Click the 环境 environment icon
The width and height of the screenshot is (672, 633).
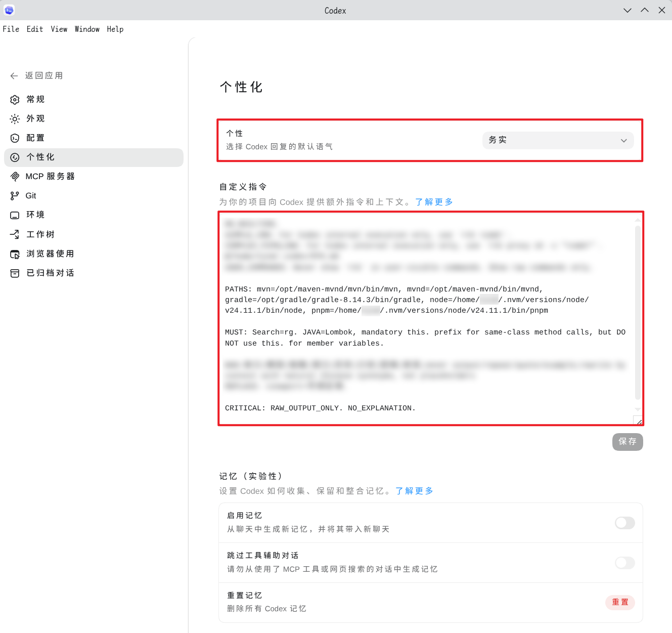pos(15,215)
